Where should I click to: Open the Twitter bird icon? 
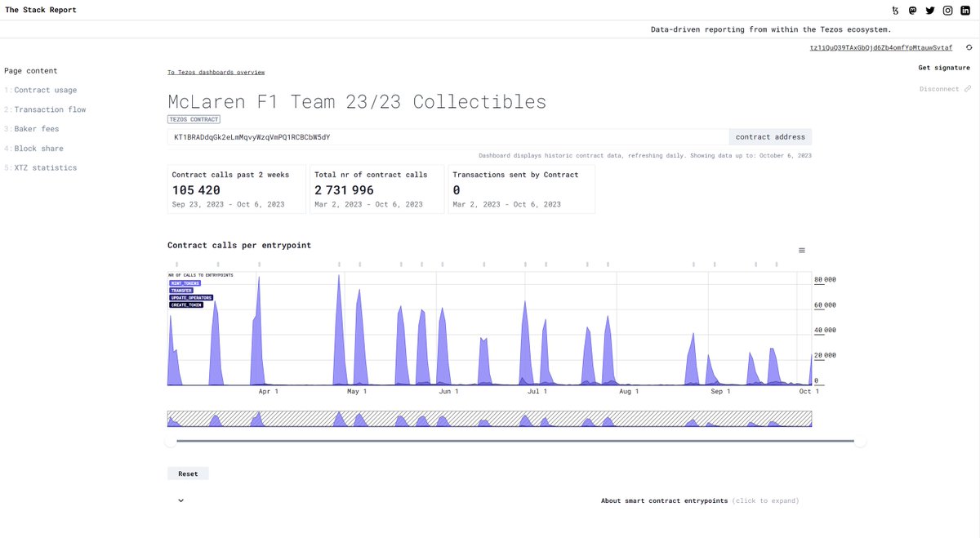click(929, 11)
